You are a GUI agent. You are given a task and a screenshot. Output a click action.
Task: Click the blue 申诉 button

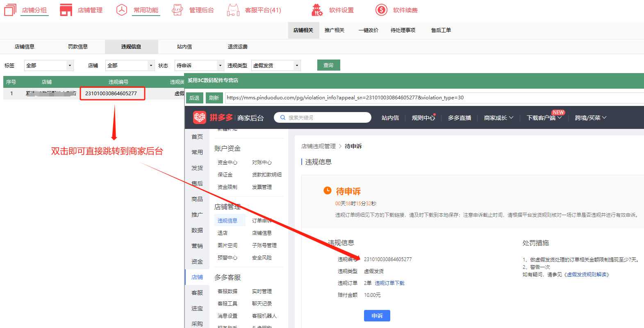point(377,316)
